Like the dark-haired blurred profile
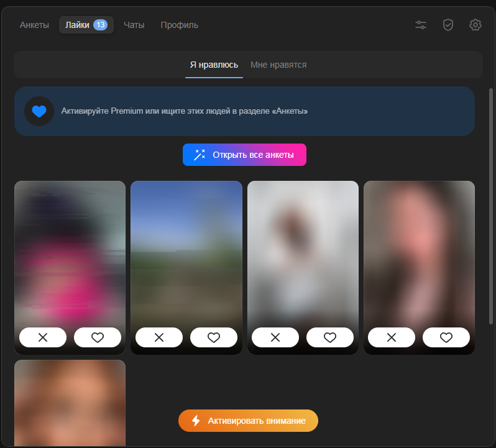This screenshot has width=496, height=448. pyautogui.click(x=446, y=337)
